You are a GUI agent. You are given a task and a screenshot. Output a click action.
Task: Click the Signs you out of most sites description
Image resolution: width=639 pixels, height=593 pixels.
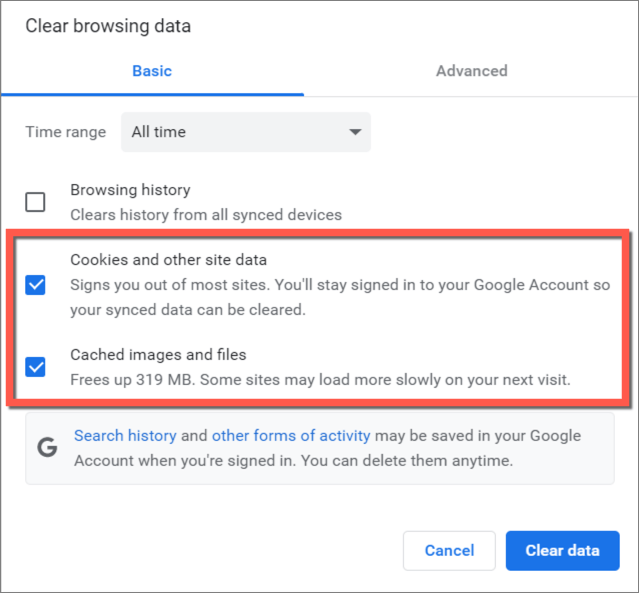pos(340,297)
